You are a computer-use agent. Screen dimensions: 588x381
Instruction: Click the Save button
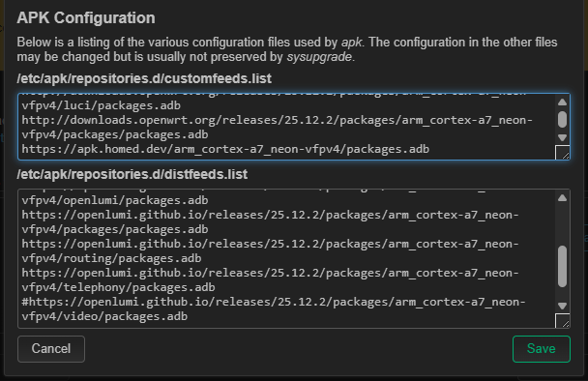[542, 349]
